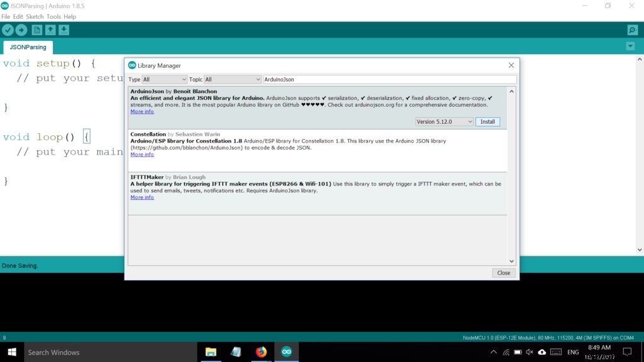The height and width of the screenshot is (362, 644).
Task: Open a sketch using the Open toolbar icon
Action: (50, 30)
